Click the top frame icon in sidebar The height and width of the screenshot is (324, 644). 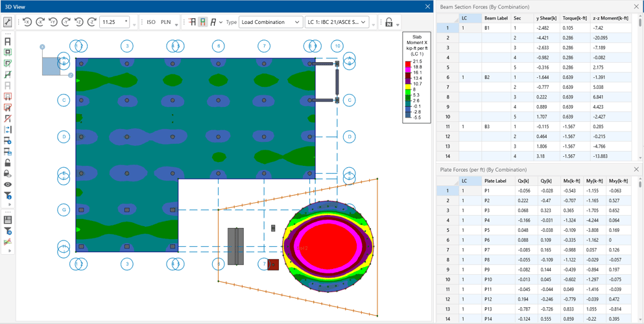(8, 41)
